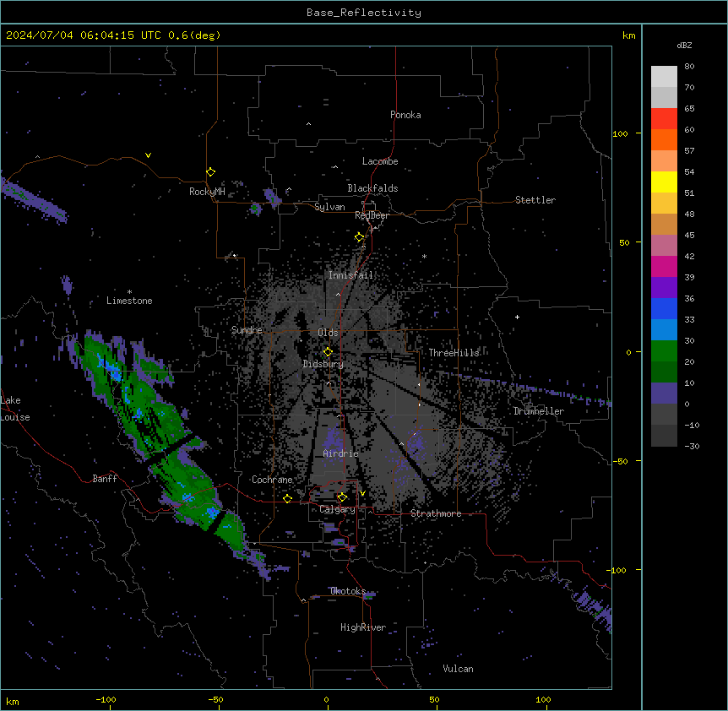
Task: Click the green 30 dBZ legend swatch
Action: click(x=664, y=351)
